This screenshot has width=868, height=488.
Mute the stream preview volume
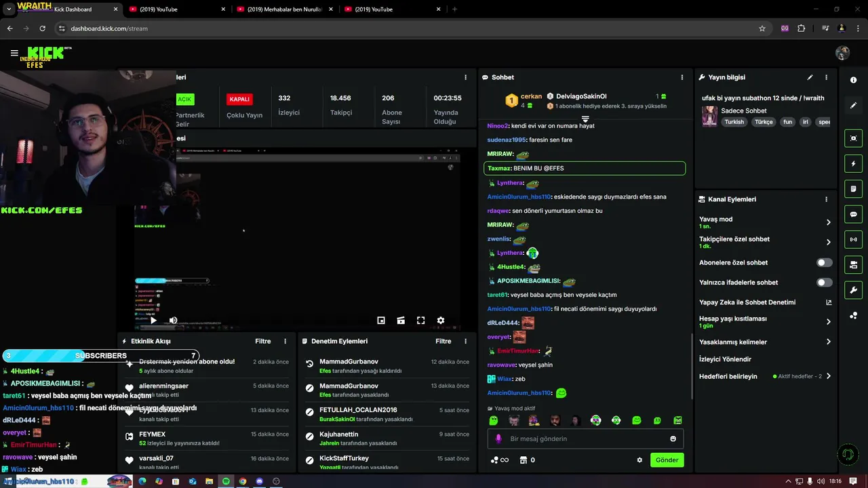[173, 321]
